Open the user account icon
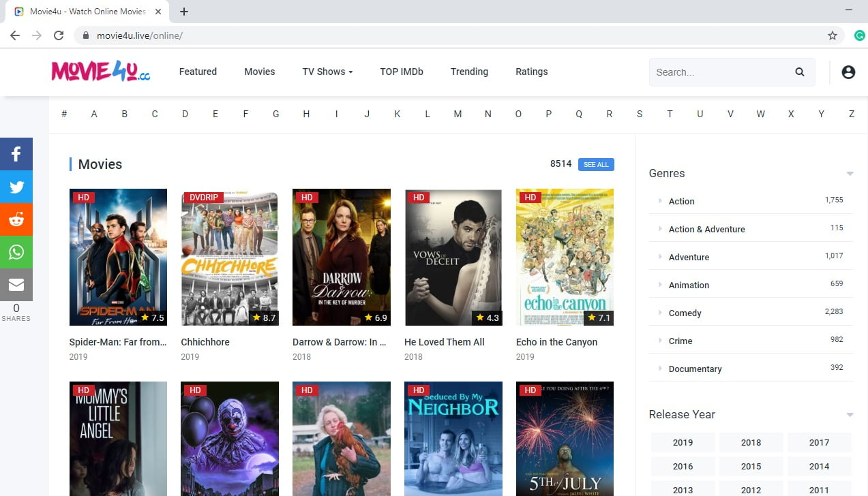Viewport: 868px width, 496px height. tap(848, 72)
